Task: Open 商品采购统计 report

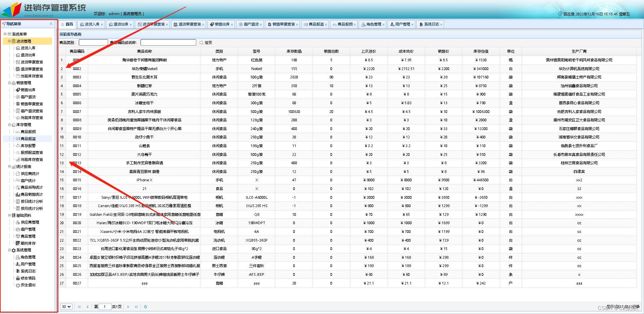Action: click(32, 187)
